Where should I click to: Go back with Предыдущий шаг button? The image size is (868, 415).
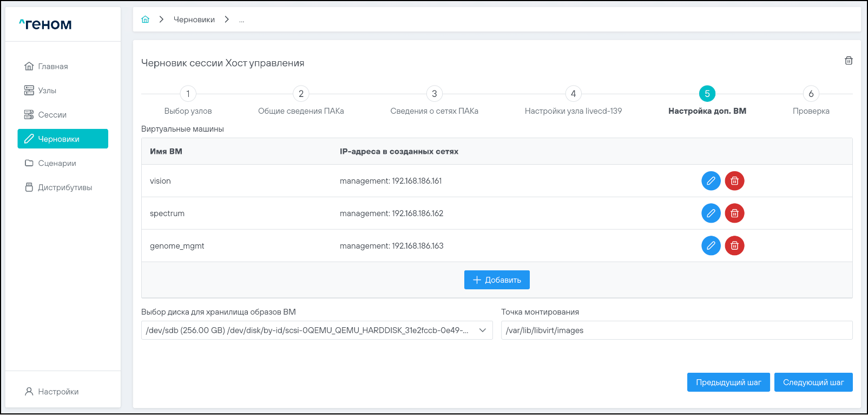click(728, 382)
